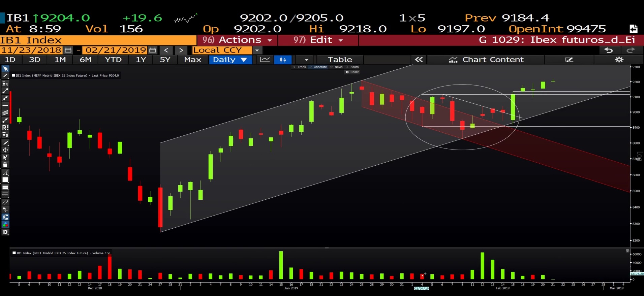Open the Daily periodicity dropdown
The width and height of the screenshot is (644, 296).
[230, 60]
